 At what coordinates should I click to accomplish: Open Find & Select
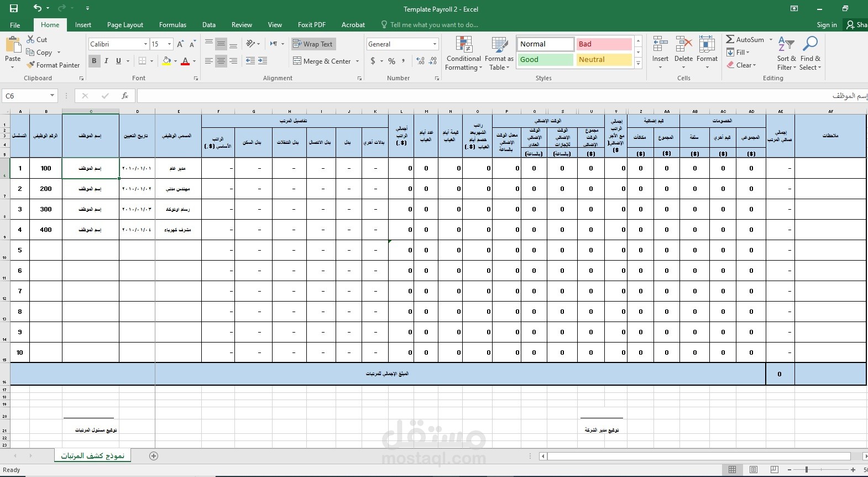tap(811, 54)
